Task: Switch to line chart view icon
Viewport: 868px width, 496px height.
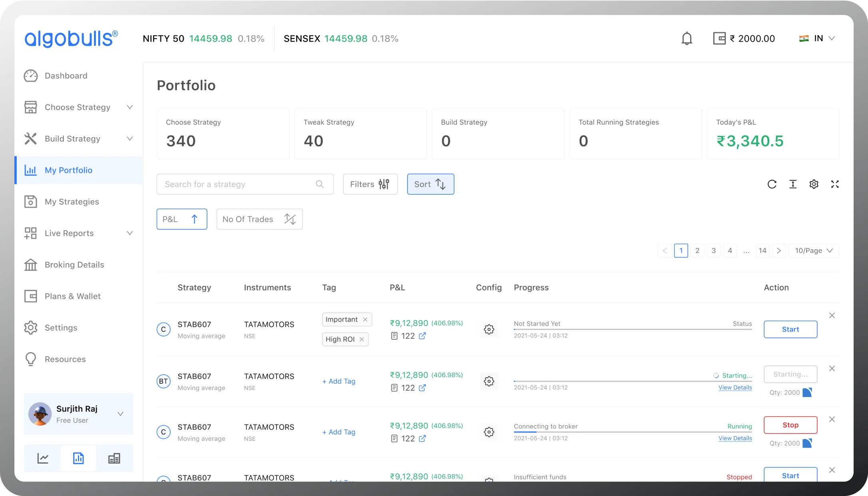Action: click(x=43, y=458)
